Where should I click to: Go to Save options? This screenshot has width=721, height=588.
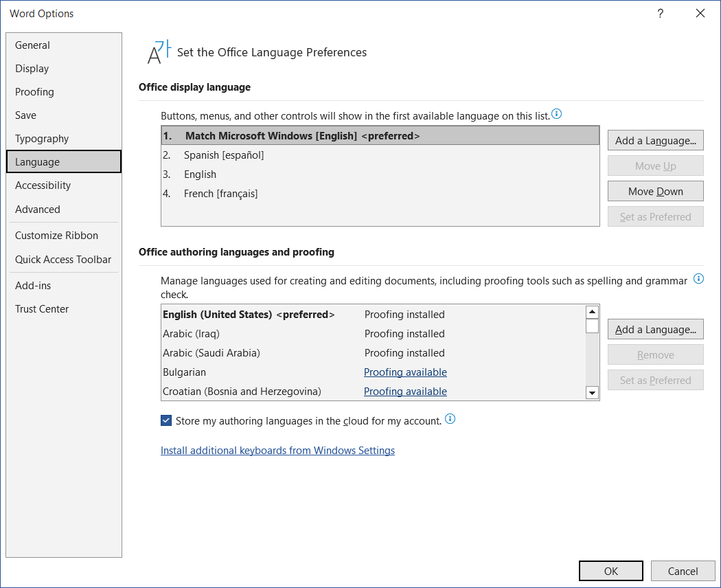pyautogui.click(x=64, y=115)
